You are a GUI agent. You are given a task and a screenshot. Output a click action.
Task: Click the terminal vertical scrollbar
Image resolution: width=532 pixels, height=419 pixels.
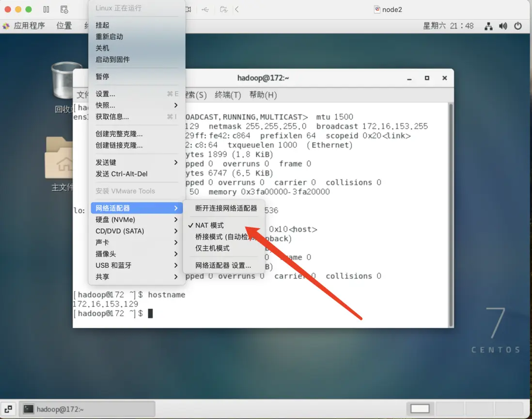pyautogui.click(x=451, y=215)
